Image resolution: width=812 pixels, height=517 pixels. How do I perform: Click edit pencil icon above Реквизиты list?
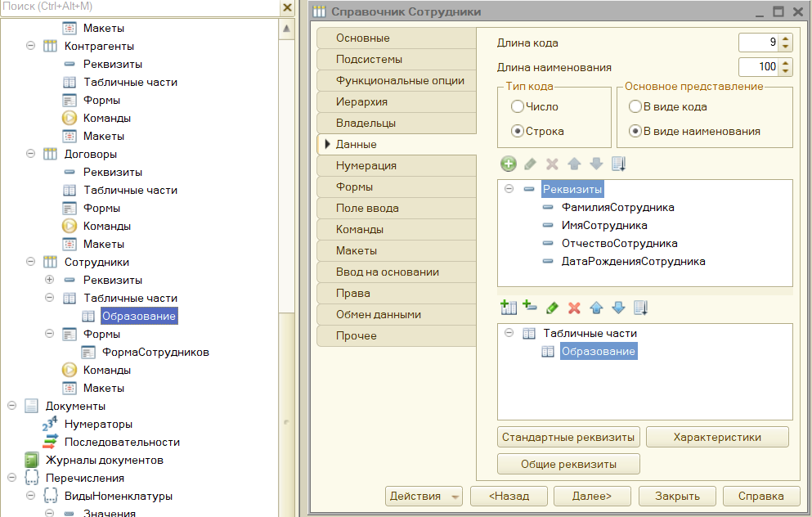[x=530, y=164]
